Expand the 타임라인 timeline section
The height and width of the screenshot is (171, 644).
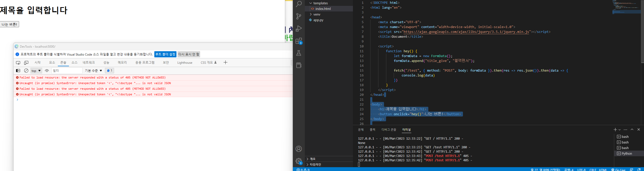click(x=329, y=164)
